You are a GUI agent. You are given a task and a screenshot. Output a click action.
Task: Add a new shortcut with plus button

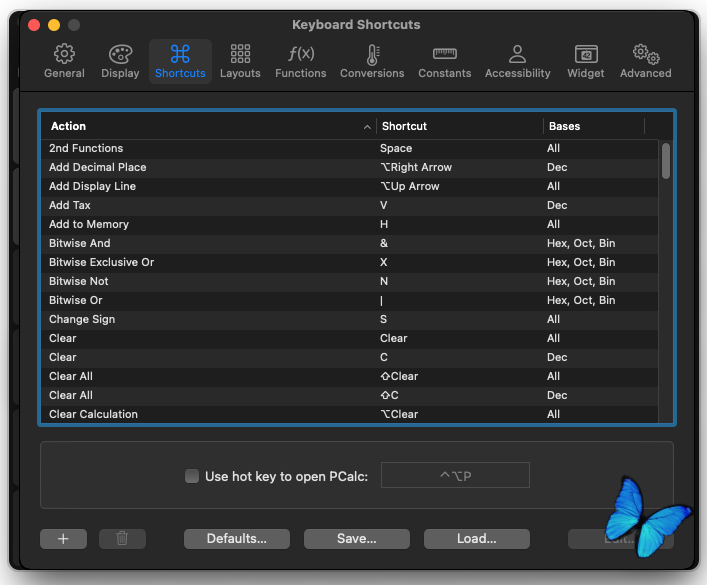point(63,539)
